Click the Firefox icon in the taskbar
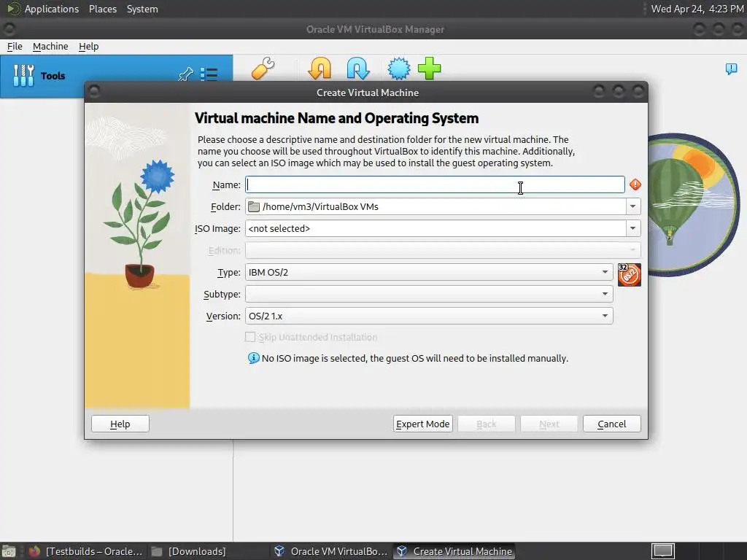Image resolution: width=747 pixels, height=560 pixels. click(x=34, y=551)
